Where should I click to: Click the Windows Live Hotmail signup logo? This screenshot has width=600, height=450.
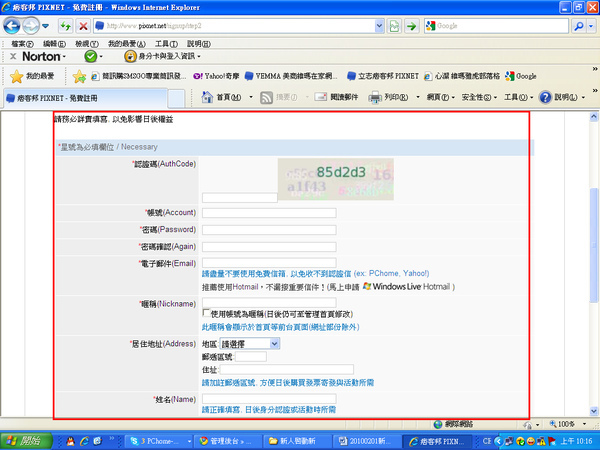pos(406,286)
